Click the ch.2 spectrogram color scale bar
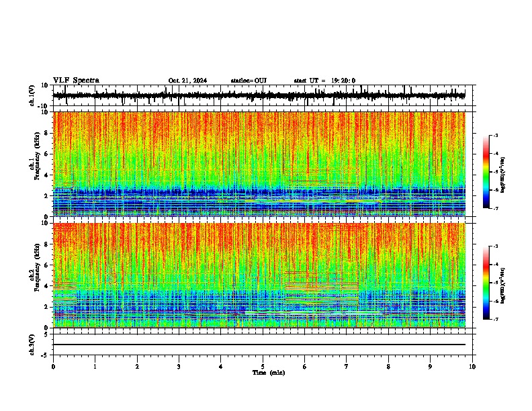 click(486, 283)
